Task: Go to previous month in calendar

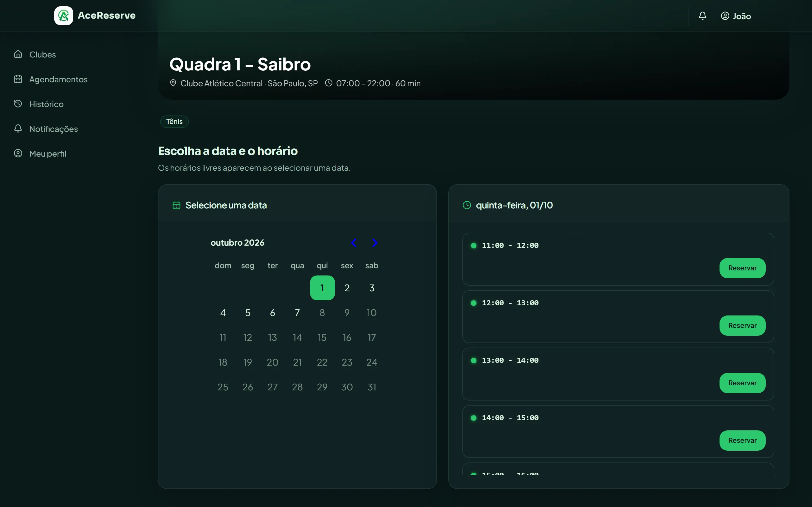Action: [354, 243]
